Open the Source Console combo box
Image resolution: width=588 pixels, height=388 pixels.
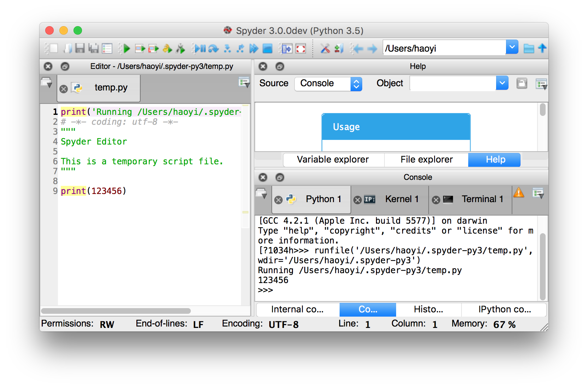pos(328,84)
